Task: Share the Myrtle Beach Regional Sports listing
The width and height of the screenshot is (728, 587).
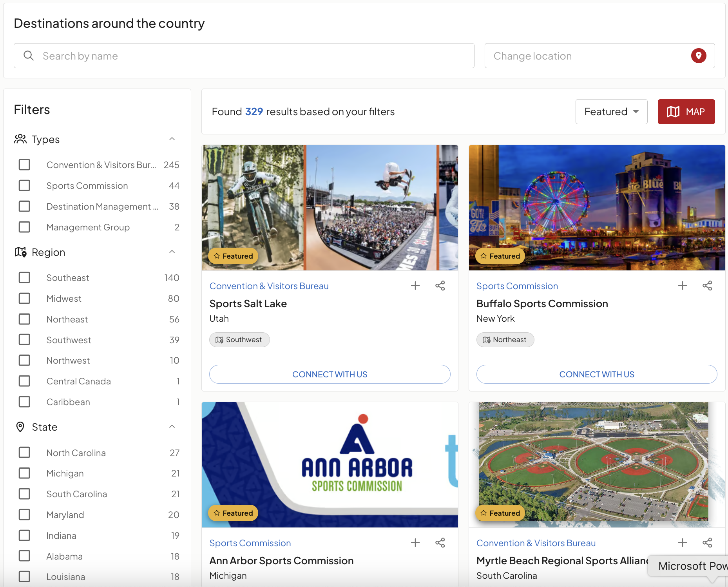Action: coord(707,543)
